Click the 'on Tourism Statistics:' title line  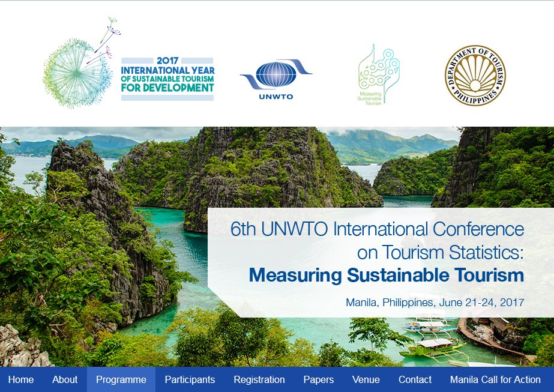(440, 252)
